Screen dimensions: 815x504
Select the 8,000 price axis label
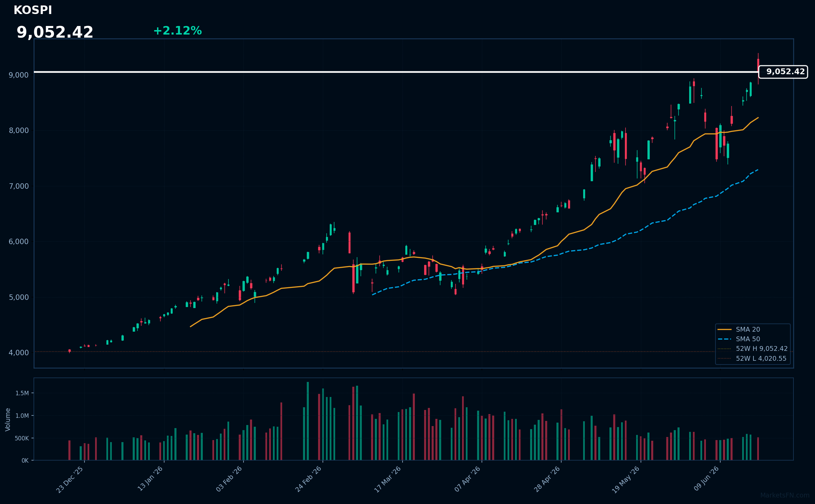[x=19, y=131]
